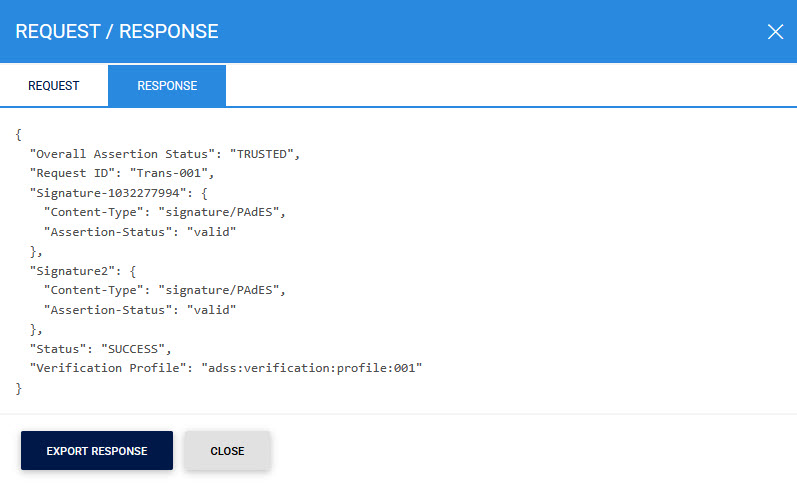Click the "adss:verification:profile:001" value
This screenshot has width=797, height=484.
coord(314,368)
